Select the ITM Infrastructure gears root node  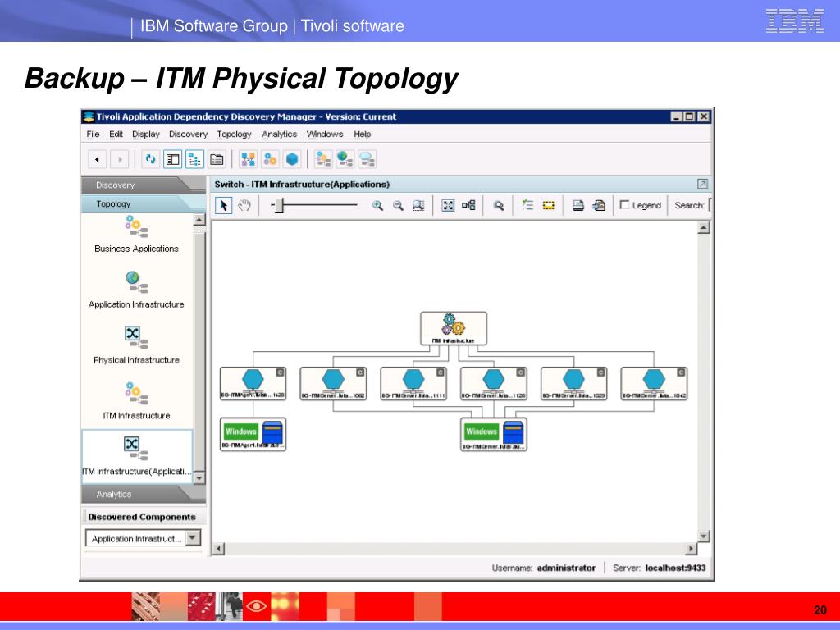pos(454,328)
